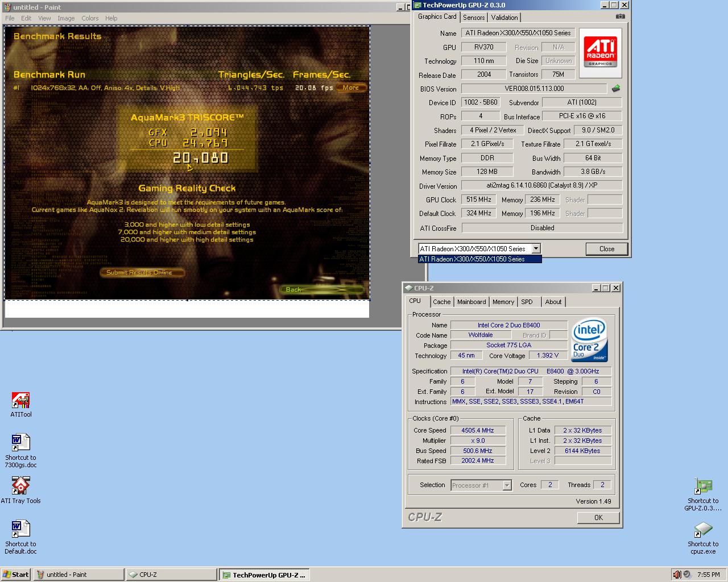Select the CPU tab in CPU-Z
This screenshot has height=582, width=728.
pos(415,301)
